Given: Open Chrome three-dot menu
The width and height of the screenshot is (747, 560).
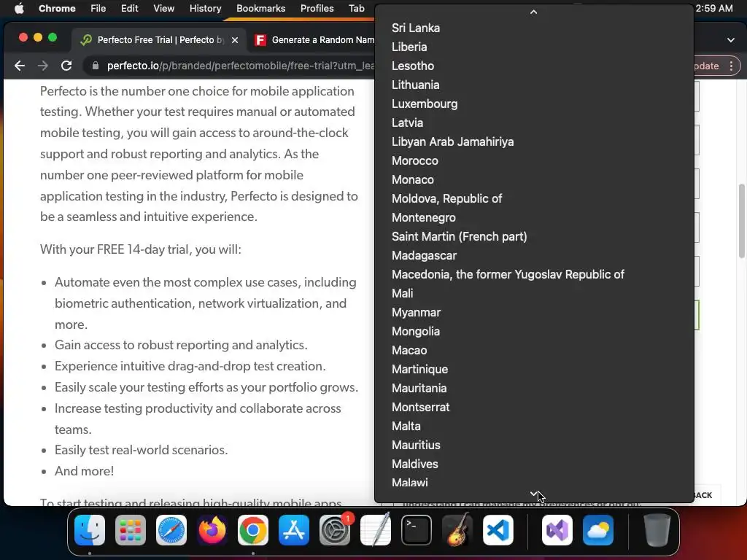Looking at the screenshot, I should (x=731, y=66).
